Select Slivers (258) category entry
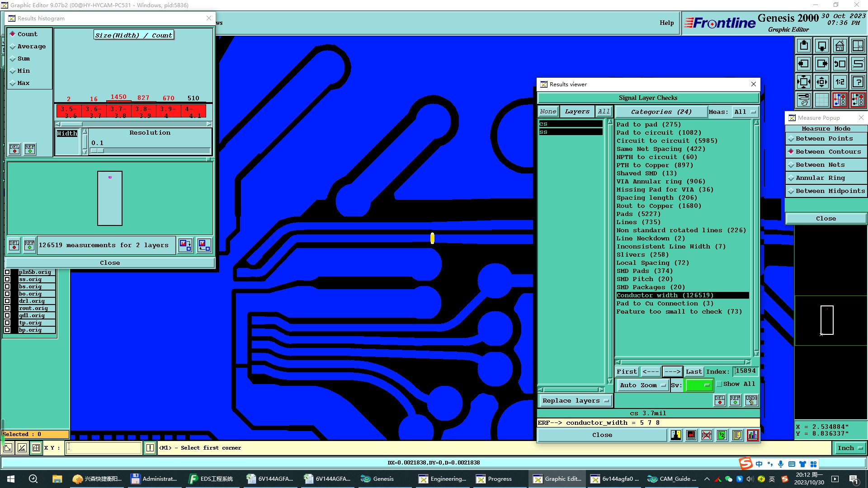 642,255
